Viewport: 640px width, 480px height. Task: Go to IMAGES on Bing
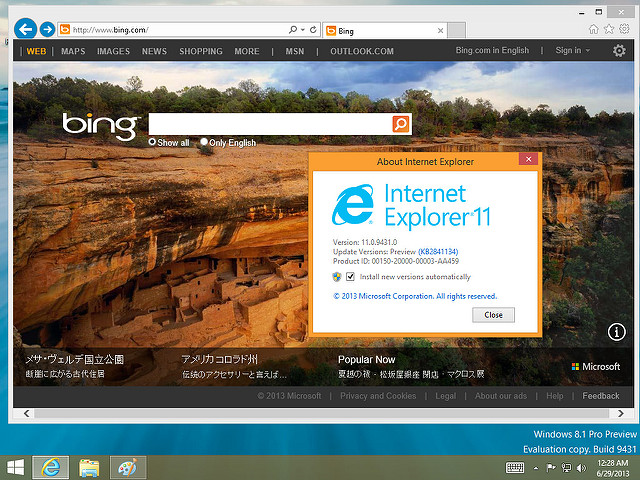point(113,51)
